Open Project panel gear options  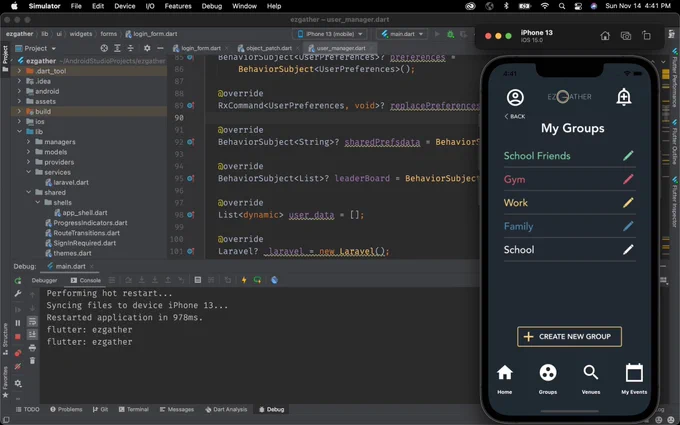tap(147, 48)
